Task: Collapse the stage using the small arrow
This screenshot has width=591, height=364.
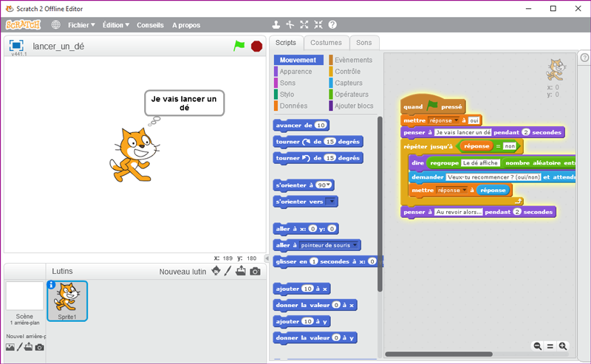Action: coord(267,258)
